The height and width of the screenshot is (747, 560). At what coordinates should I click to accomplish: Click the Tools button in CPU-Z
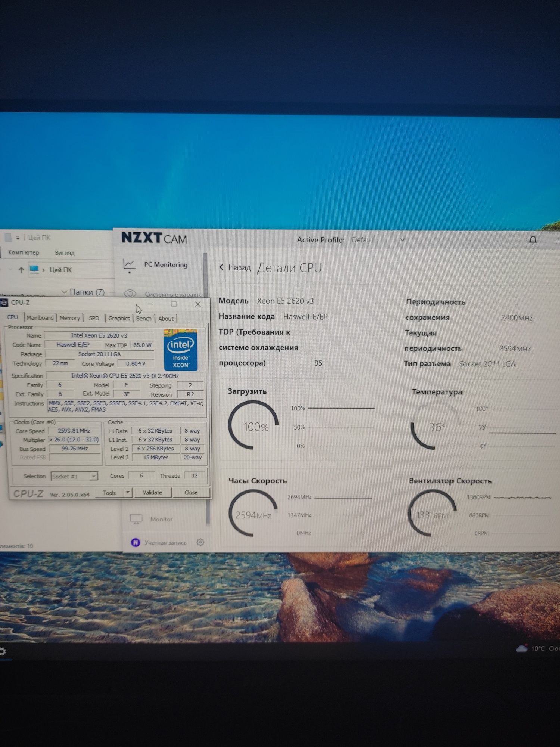click(x=109, y=493)
